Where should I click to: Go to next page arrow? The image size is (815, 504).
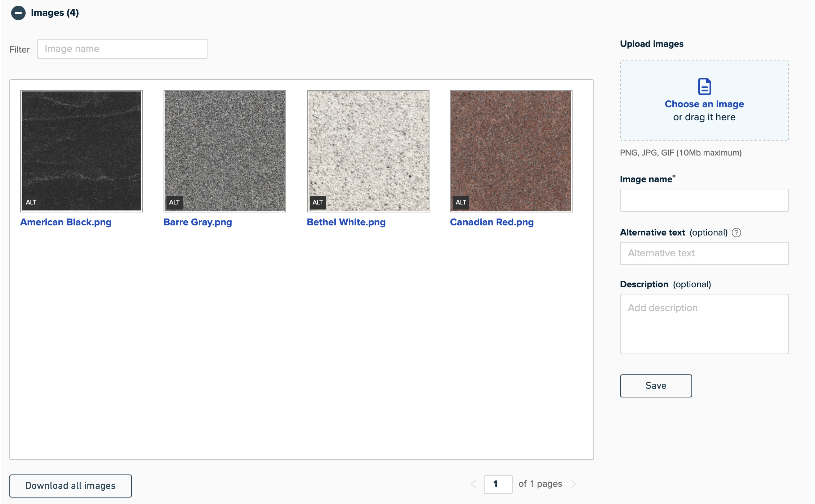coord(574,484)
